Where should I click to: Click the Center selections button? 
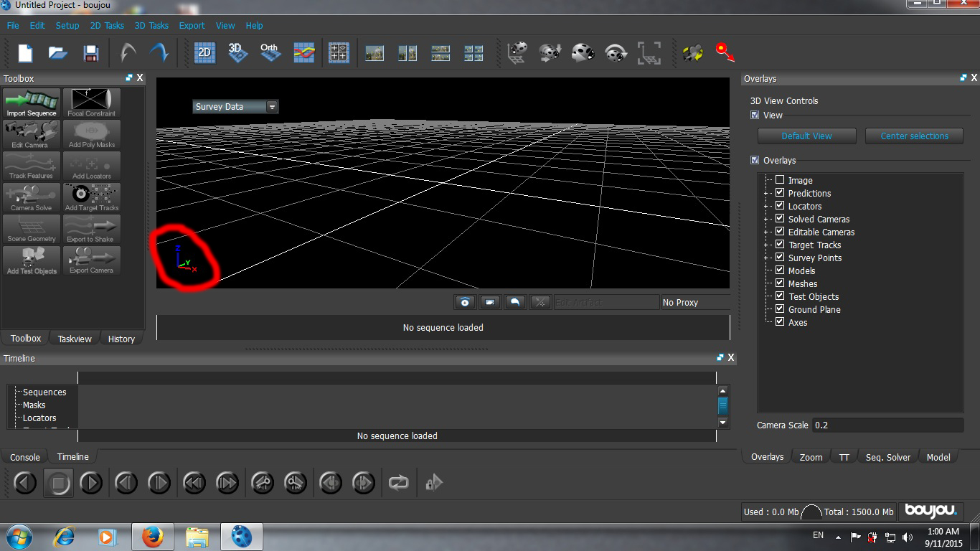tap(914, 136)
